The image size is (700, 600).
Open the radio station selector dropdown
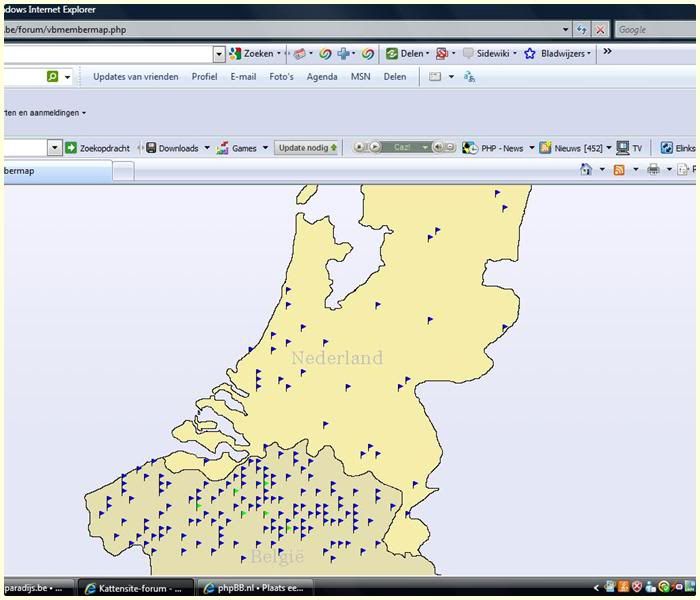[x=425, y=147]
